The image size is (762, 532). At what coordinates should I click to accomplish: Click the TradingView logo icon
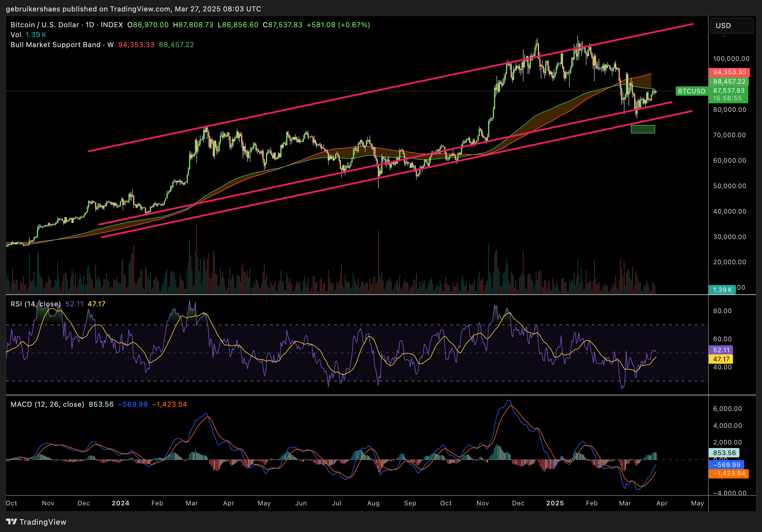(x=11, y=521)
